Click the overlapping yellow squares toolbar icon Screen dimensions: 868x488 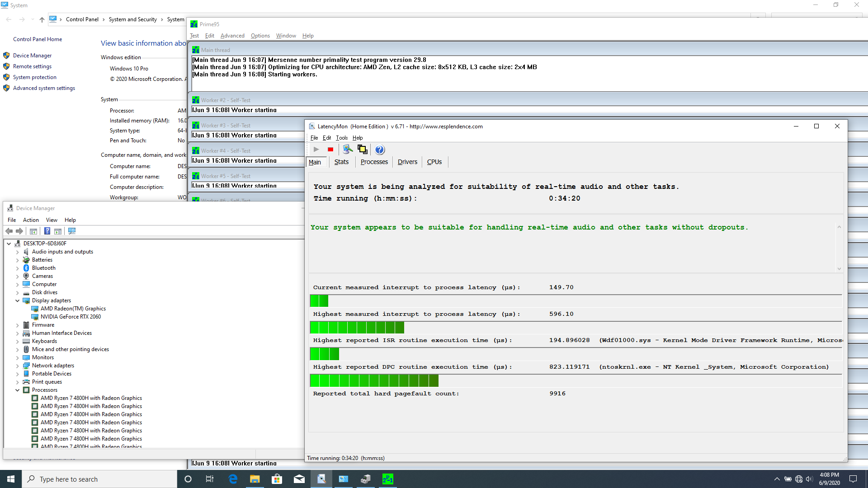tap(363, 150)
